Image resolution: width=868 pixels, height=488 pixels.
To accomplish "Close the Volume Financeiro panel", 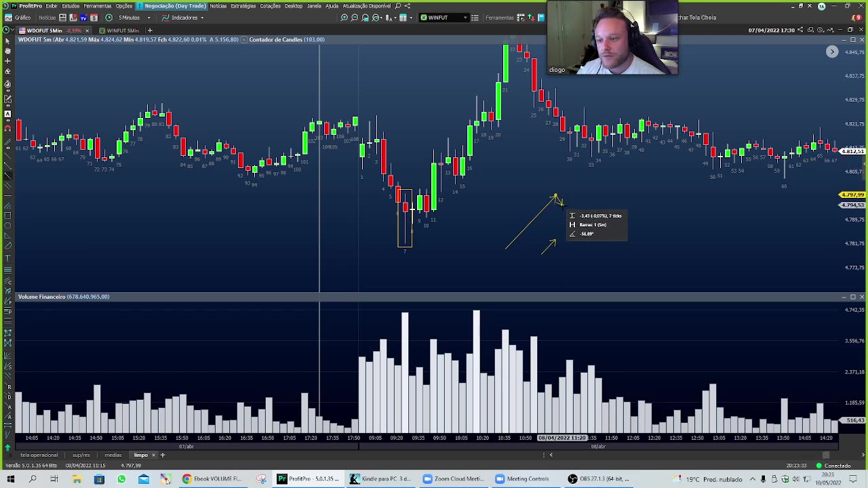I will tap(861, 297).
